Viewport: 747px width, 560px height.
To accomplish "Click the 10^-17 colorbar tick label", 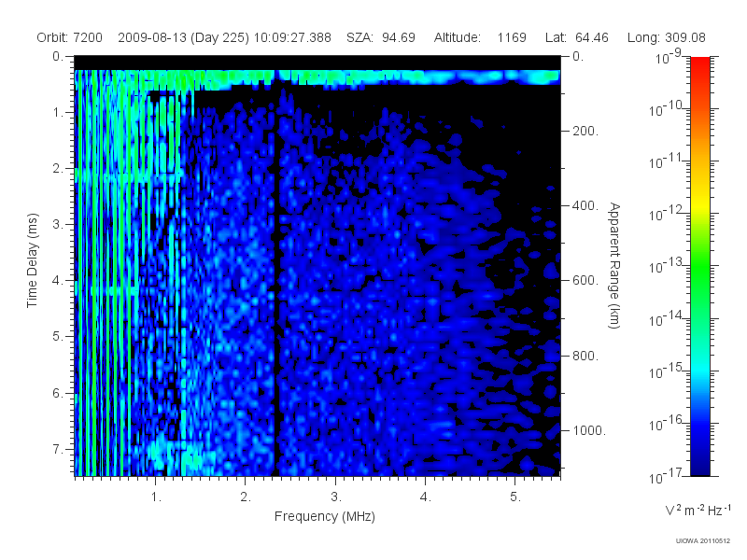I will tap(667, 475).
